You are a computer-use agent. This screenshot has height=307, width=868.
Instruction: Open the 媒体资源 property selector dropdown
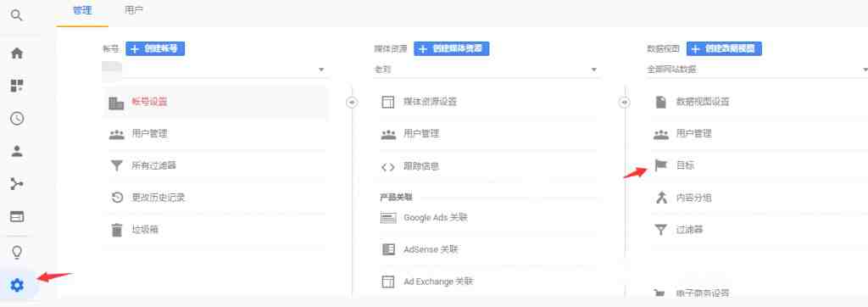(487, 70)
